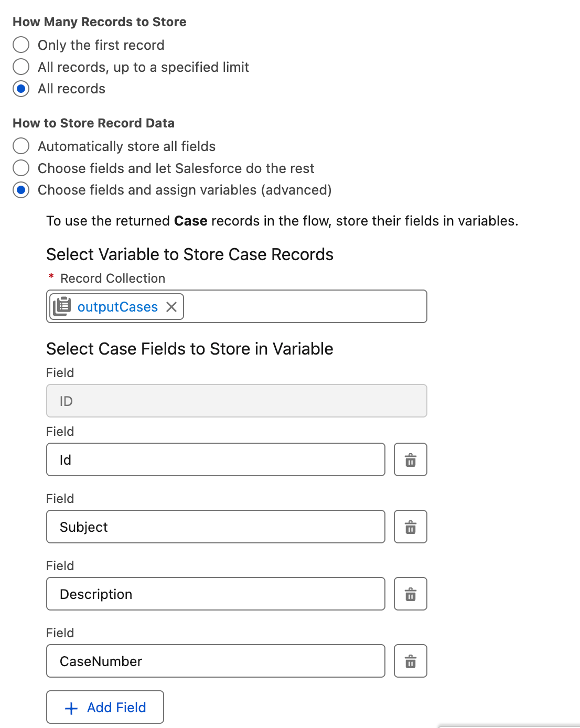
Task: Click the outputCases variable link
Action: (x=117, y=307)
